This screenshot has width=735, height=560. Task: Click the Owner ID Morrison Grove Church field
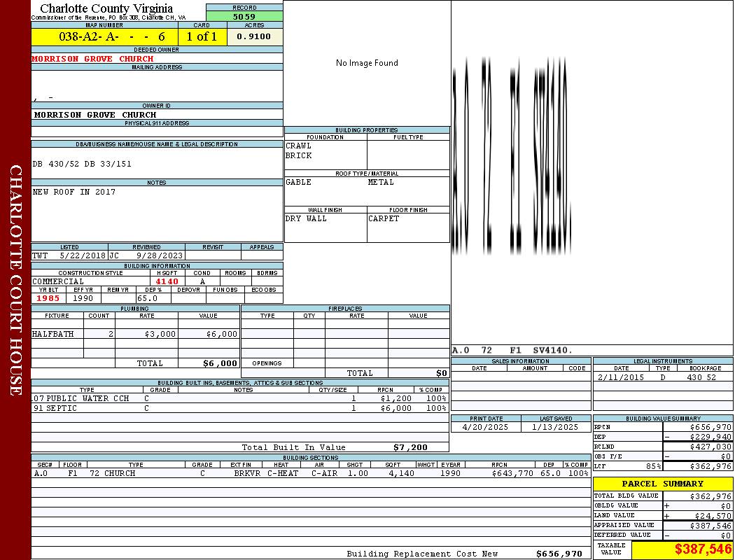95,114
